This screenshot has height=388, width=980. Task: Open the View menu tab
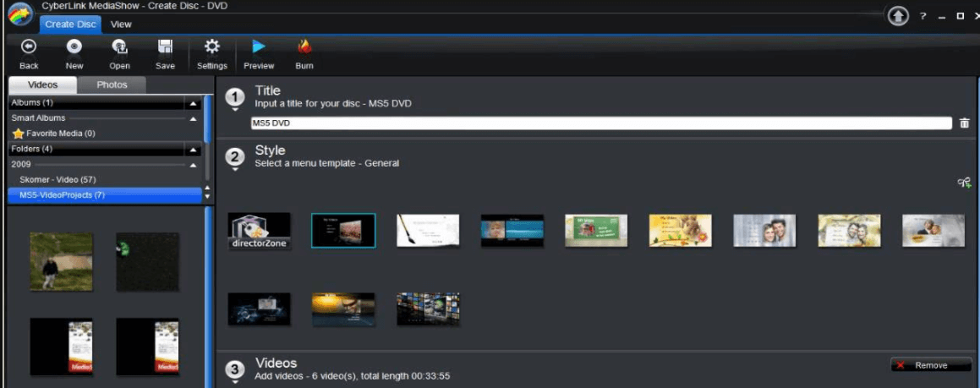pos(121,25)
